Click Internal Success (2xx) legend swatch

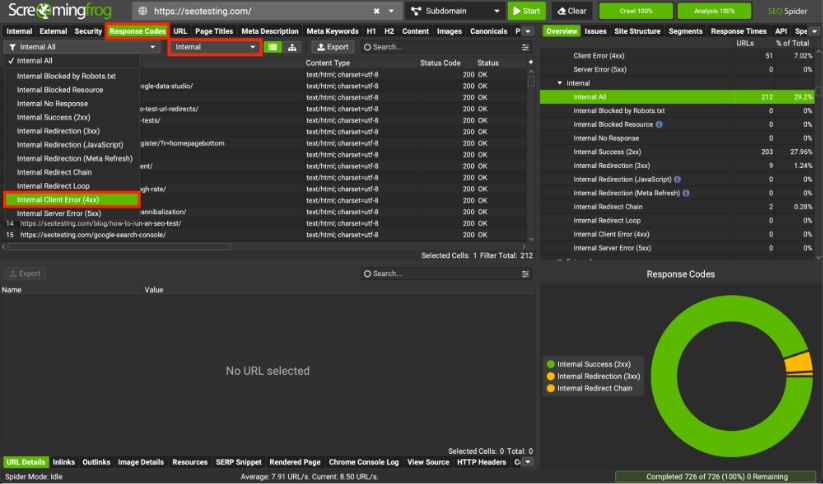(550, 364)
